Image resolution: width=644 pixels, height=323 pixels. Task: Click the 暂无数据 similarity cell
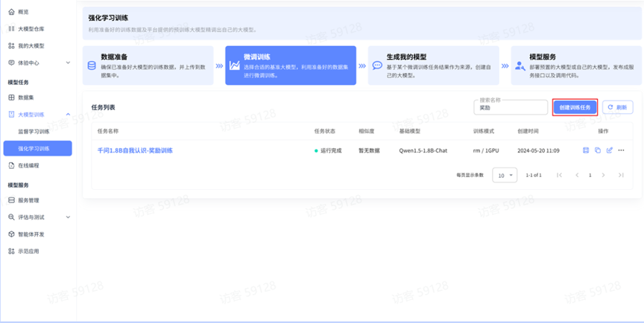[369, 150]
